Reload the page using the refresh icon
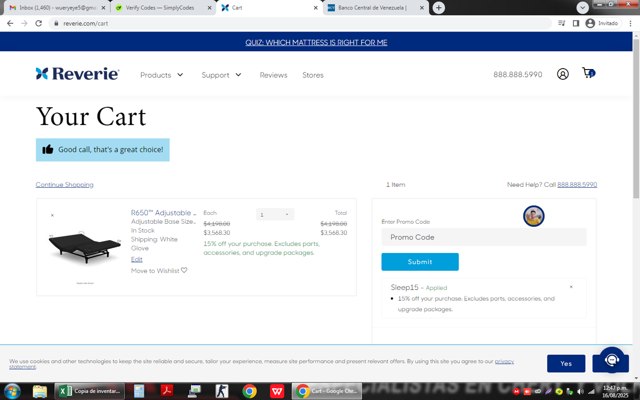Viewport: 640px width, 400px height. pos(38,23)
